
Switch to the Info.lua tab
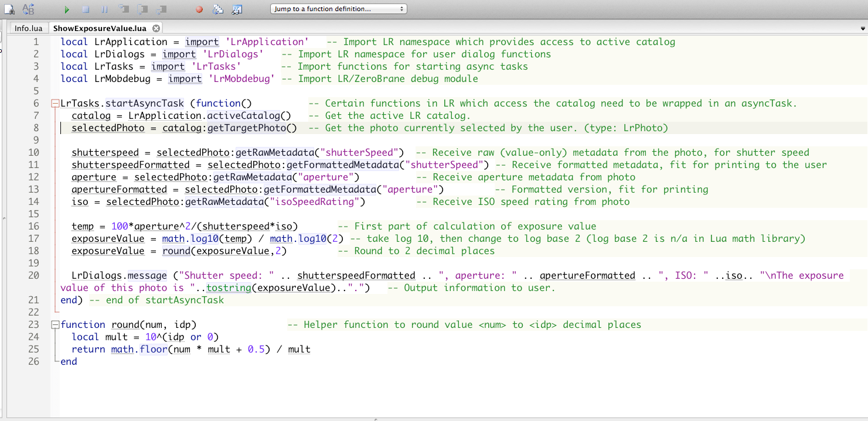point(28,28)
